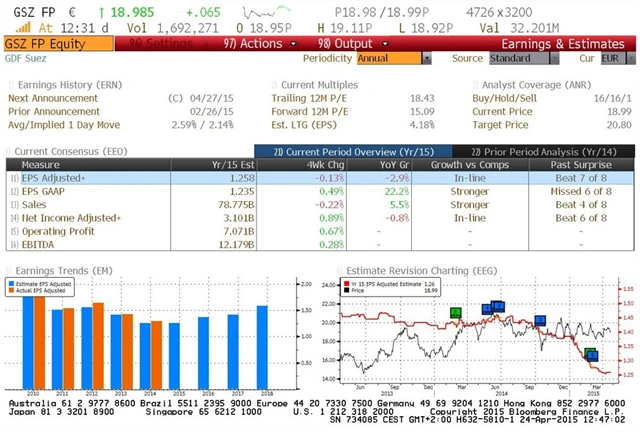Image resolution: width=640 pixels, height=432 pixels.
Task: Click the Earnings History (ERN) section icon
Action: (x=9, y=84)
